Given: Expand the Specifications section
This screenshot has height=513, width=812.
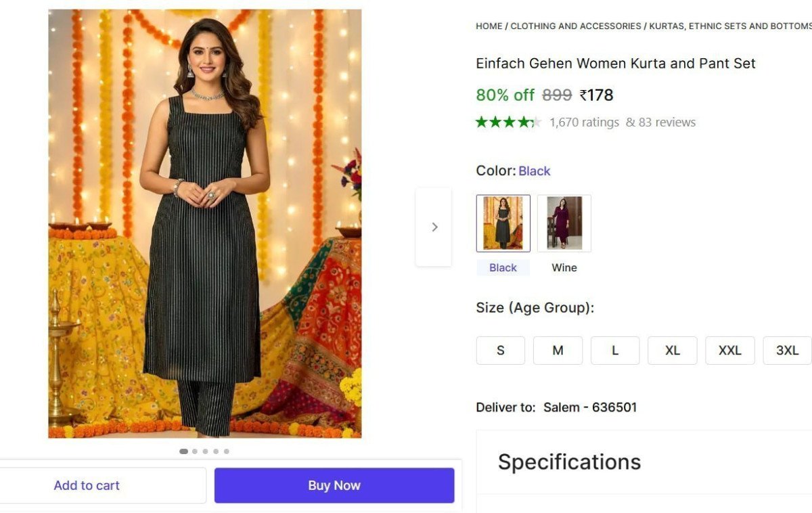Looking at the screenshot, I should tap(569, 462).
